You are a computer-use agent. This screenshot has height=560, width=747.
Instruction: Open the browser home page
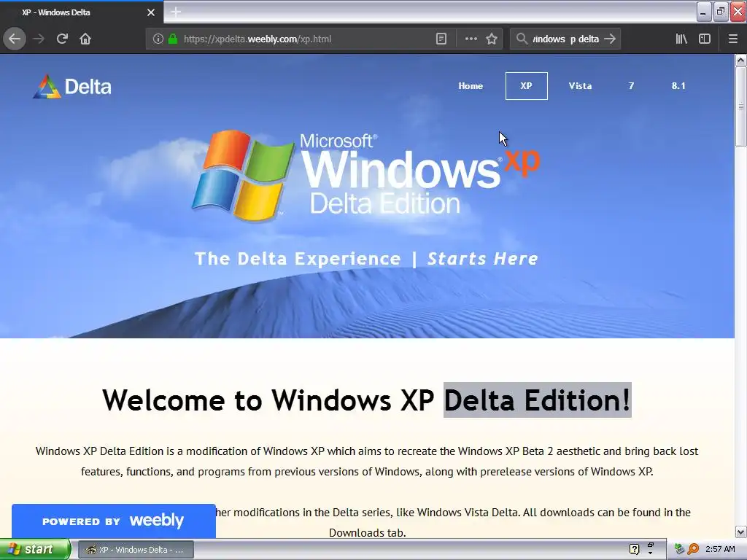click(x=85, y=39)
